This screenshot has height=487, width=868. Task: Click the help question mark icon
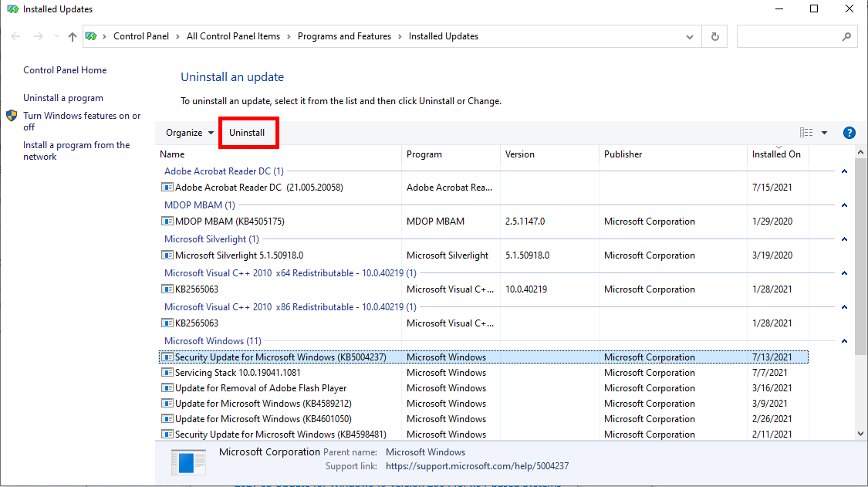point(849,133)
